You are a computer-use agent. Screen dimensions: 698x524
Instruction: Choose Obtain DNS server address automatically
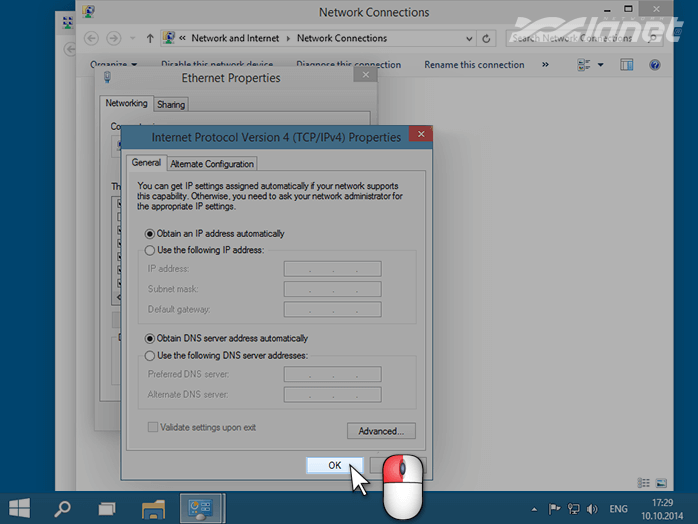pos(151,338)
